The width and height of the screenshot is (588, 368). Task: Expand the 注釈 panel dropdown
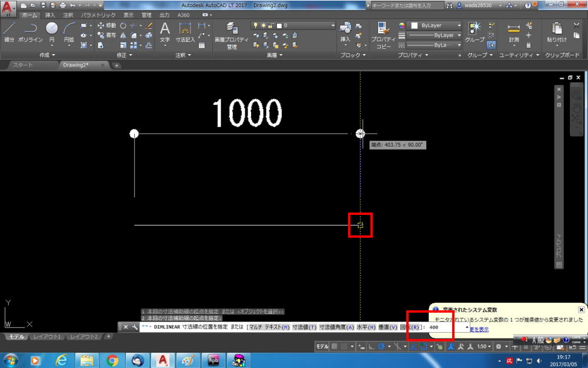click(183, 55)
